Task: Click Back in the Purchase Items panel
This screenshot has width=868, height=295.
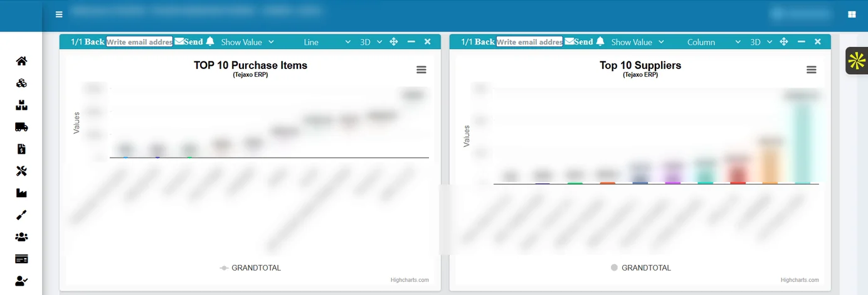Action: [95, 42]
